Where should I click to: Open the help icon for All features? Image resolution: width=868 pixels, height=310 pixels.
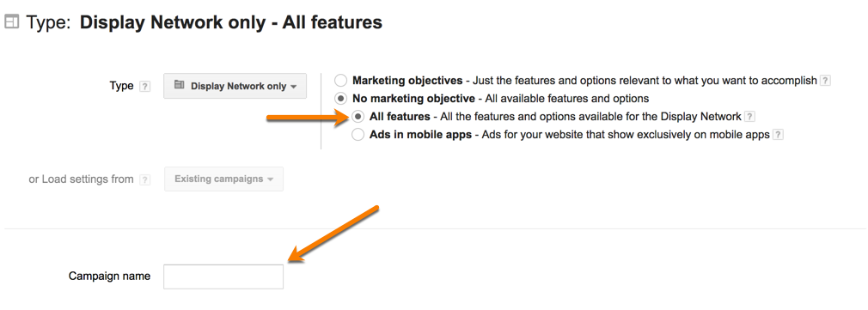[749, 117]
